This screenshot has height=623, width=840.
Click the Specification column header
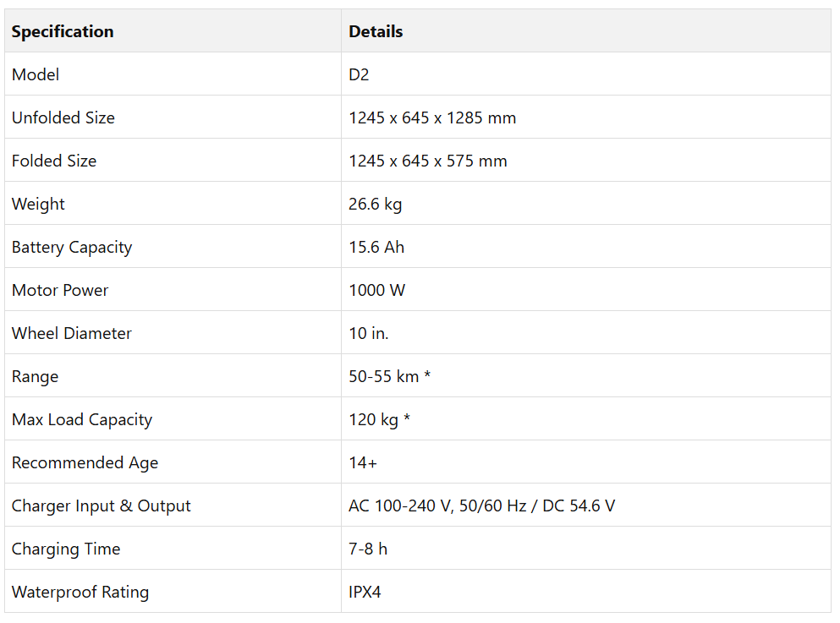(x=63, y=31)
